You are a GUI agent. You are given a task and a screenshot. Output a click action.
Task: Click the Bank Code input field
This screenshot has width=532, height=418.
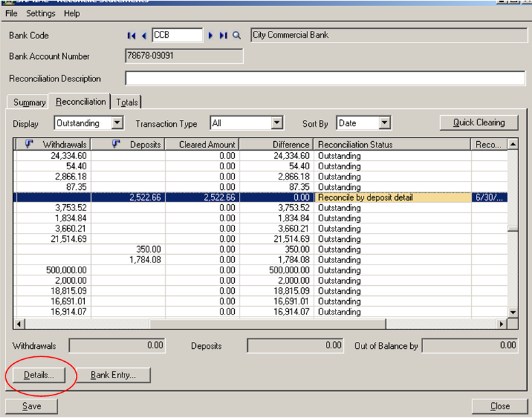177,35
